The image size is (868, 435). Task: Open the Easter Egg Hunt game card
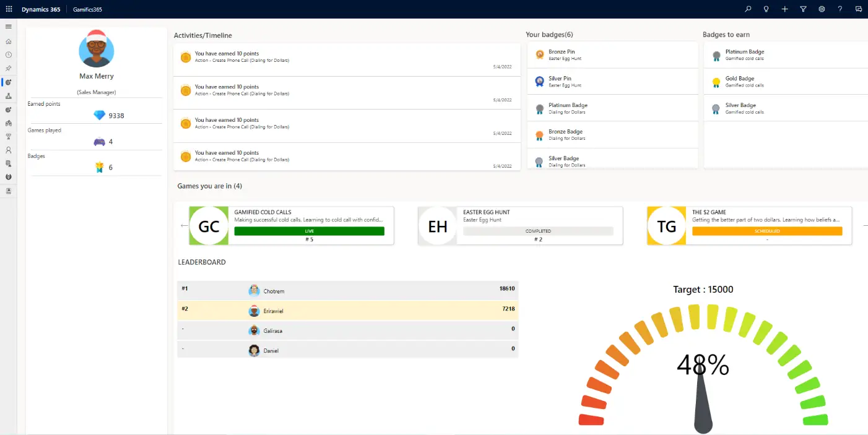521,225
